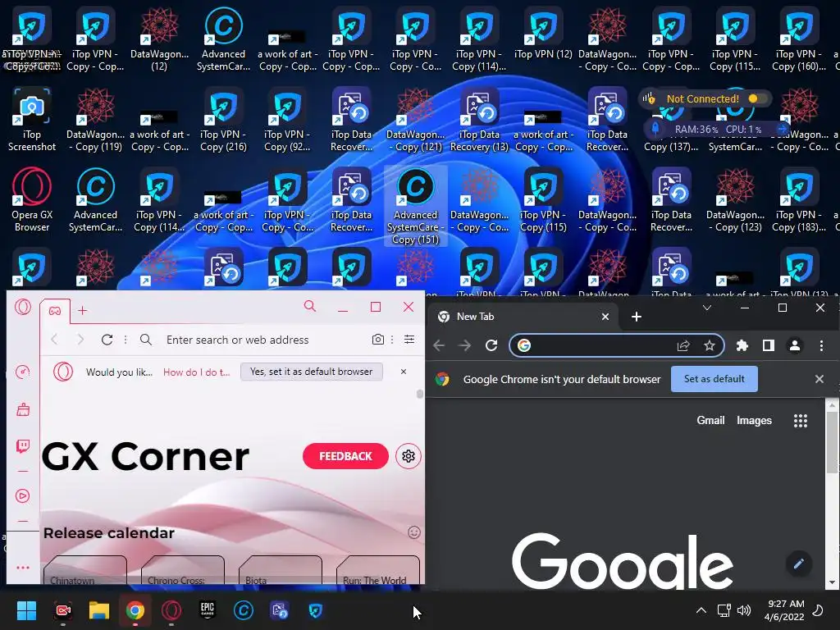Image resolution: width=840 pixels, height=630 pixels.
Task: Open the player icon in Opera sidebar
Action: (22, 496)
